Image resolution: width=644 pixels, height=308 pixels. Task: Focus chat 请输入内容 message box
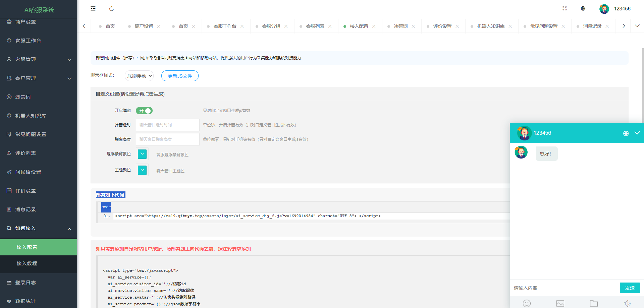pyautogui.click(x=565, y=288)
